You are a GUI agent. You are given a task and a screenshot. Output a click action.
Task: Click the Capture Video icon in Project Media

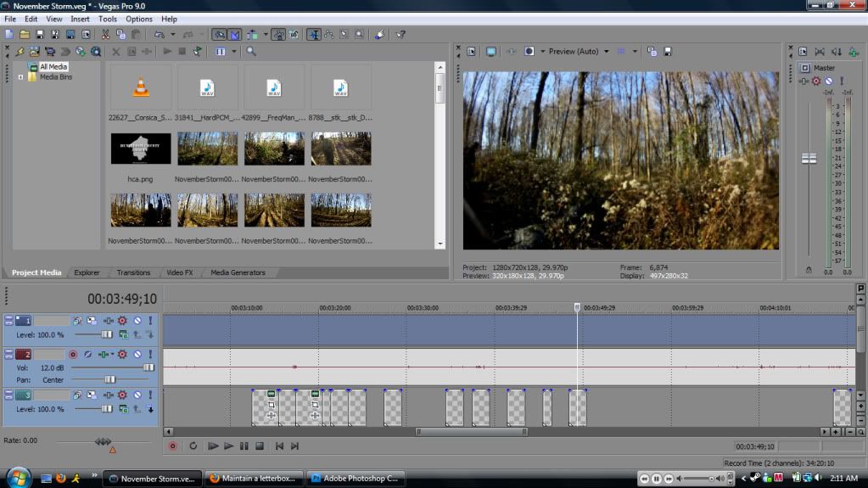point(50,52)
